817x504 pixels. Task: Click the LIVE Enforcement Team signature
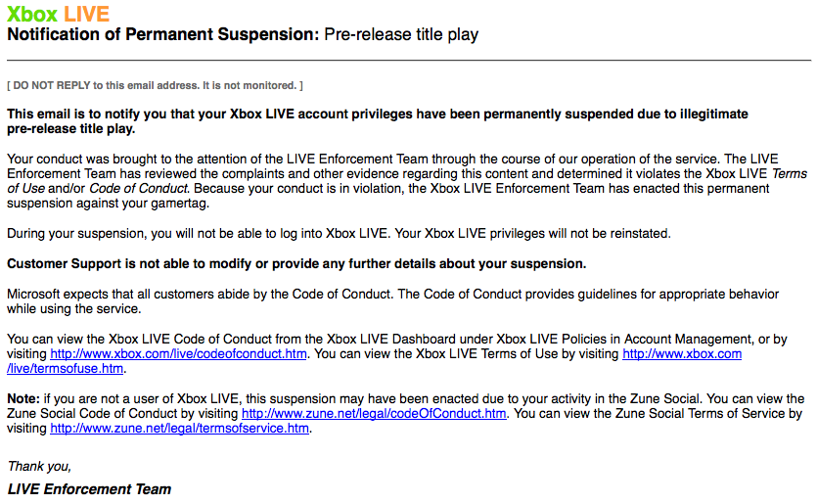89,489
